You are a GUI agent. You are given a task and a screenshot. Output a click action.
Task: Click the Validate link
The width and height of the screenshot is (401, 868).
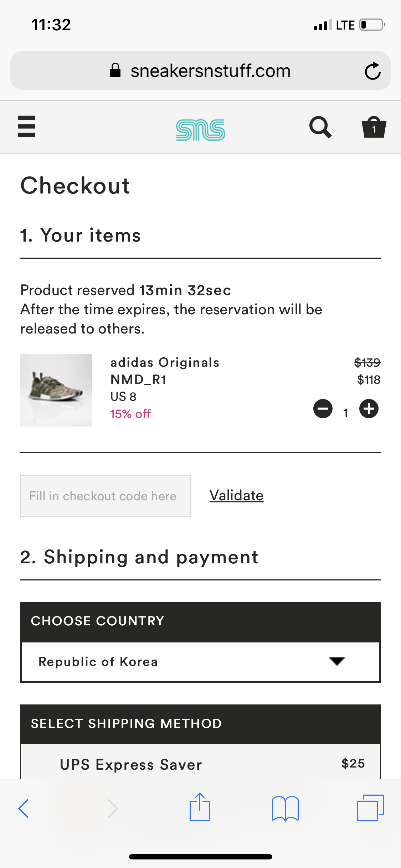236,496
